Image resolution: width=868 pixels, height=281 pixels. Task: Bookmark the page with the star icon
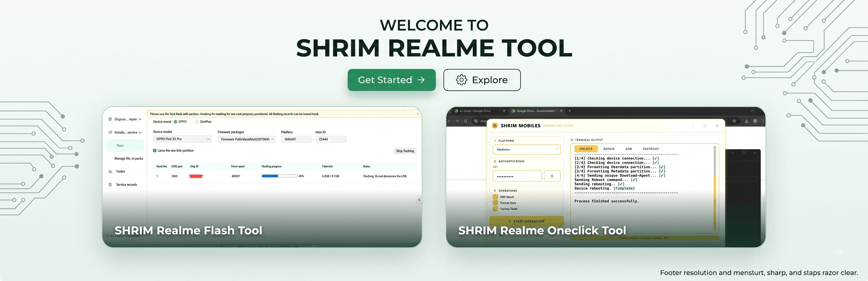click(734, 121)
